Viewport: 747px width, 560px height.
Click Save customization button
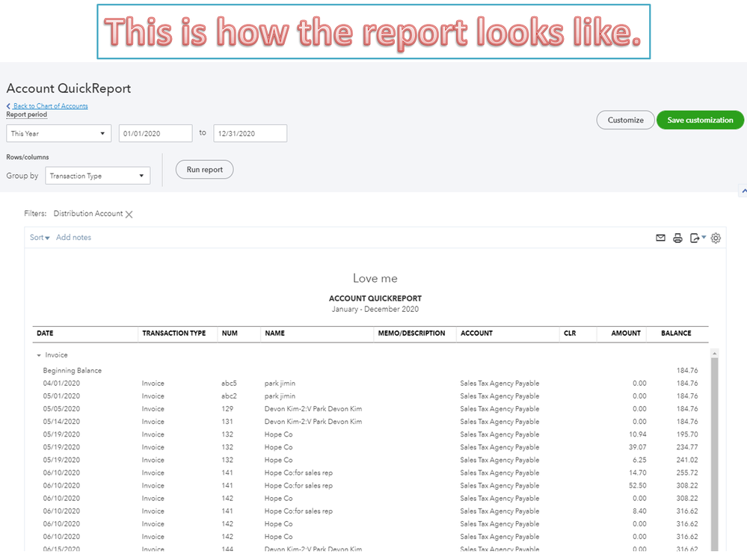(x=700, y=120)
